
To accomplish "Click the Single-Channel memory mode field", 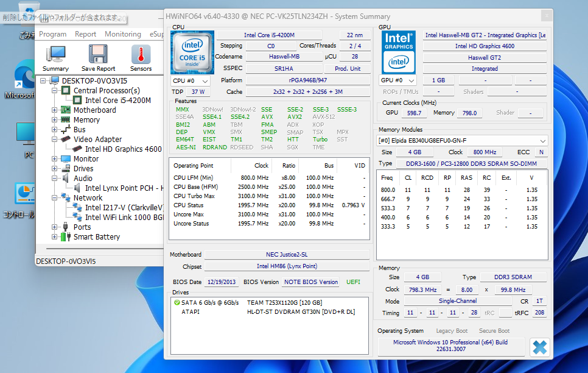I will point(458,301).
